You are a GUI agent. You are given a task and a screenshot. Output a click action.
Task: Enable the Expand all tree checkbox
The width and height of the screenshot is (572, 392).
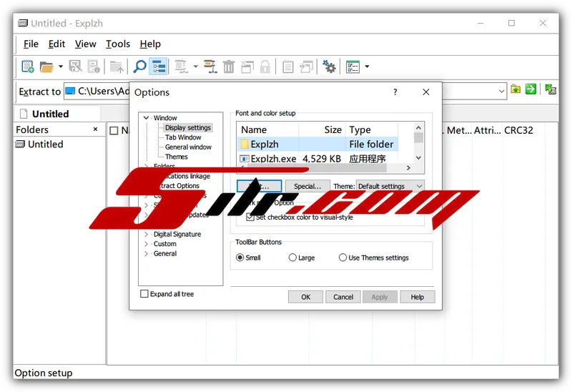tap(144, 294)
